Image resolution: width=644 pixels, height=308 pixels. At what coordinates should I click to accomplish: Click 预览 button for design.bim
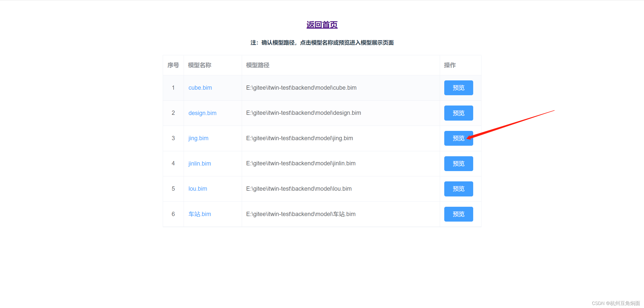pyautogui.click(x=458, y=113)
